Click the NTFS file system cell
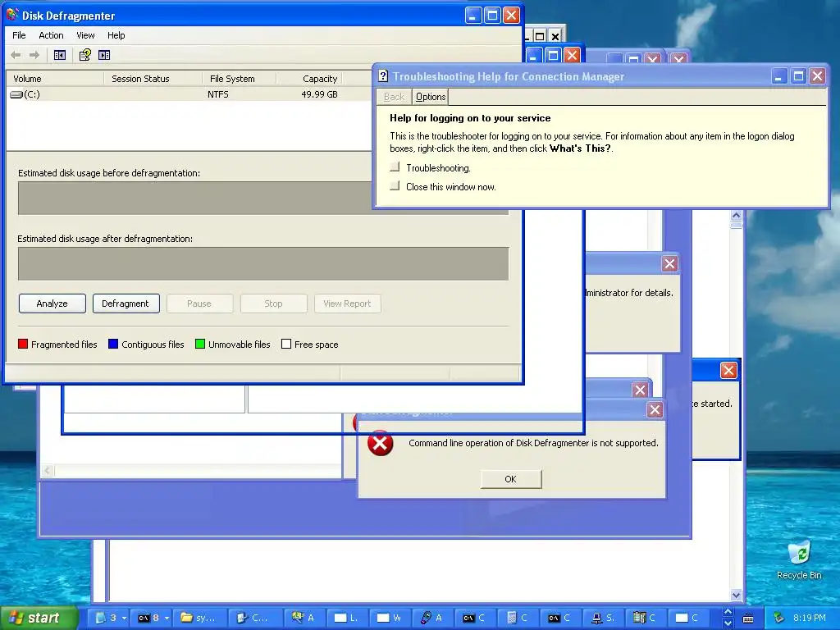Viewport: 840px width, 630px height. point(218,94)
